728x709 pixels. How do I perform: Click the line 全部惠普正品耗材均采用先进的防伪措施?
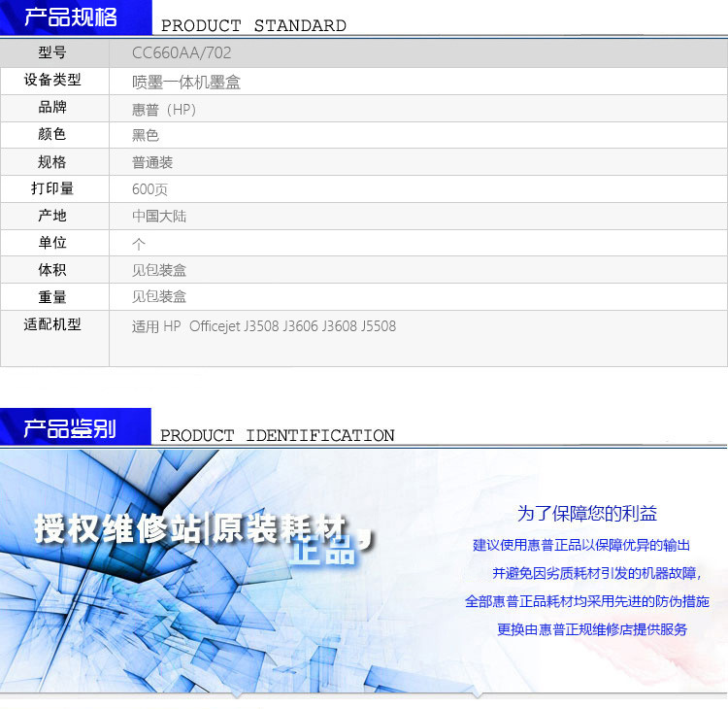pyautogui.click(x=587, y=601)
